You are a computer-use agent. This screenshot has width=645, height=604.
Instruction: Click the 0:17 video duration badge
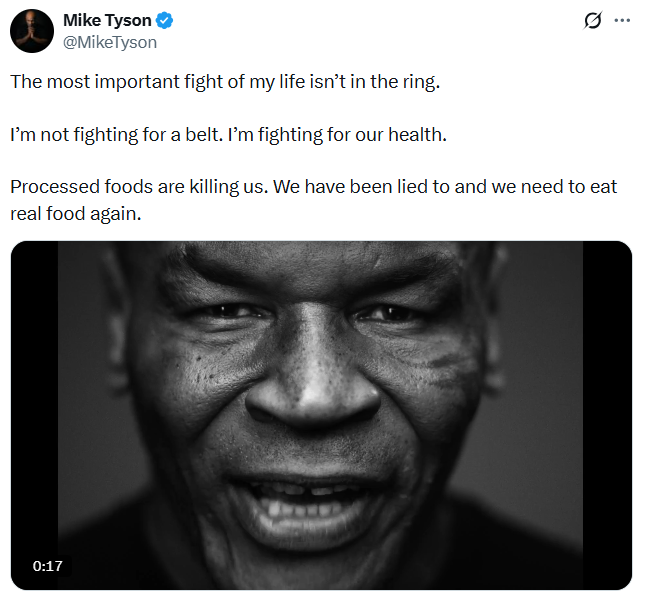coord(48,566)
